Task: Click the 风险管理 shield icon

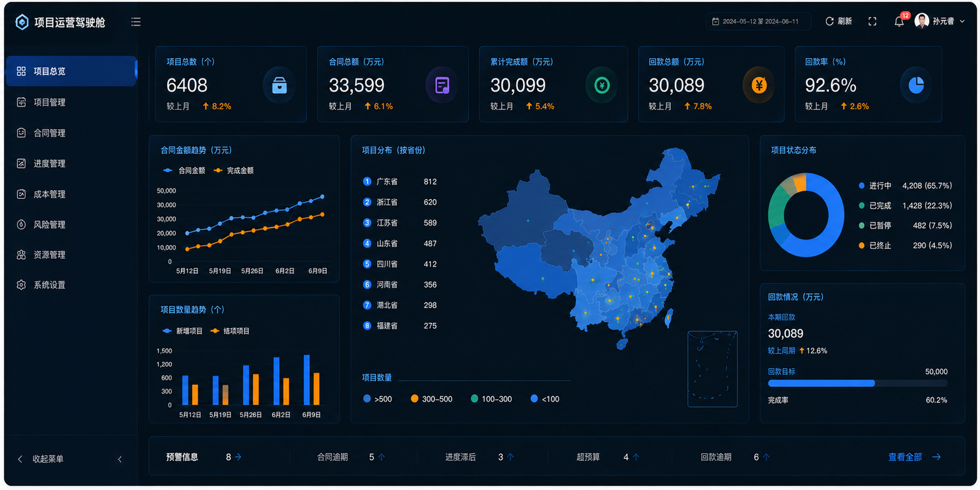Action: (21, 224)
